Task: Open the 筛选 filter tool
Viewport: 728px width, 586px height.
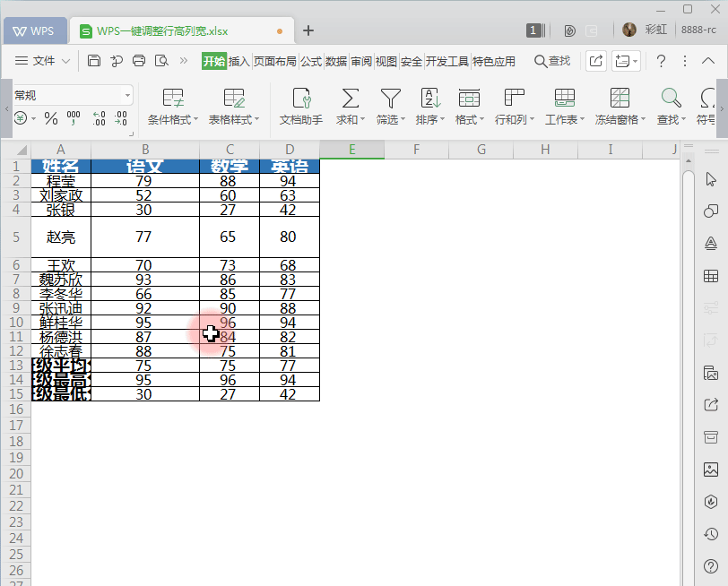Action: (391, 107)
